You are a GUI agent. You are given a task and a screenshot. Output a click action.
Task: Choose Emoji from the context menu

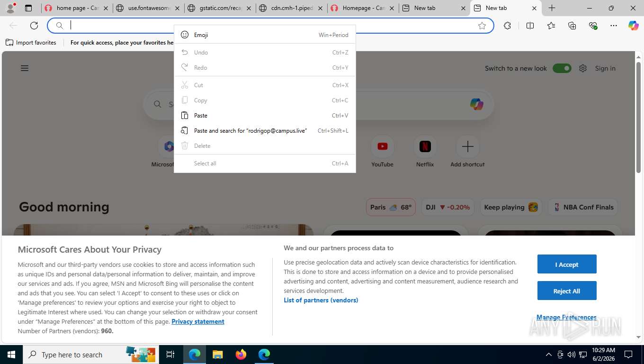pyautogui.click(x=265, y=35)
